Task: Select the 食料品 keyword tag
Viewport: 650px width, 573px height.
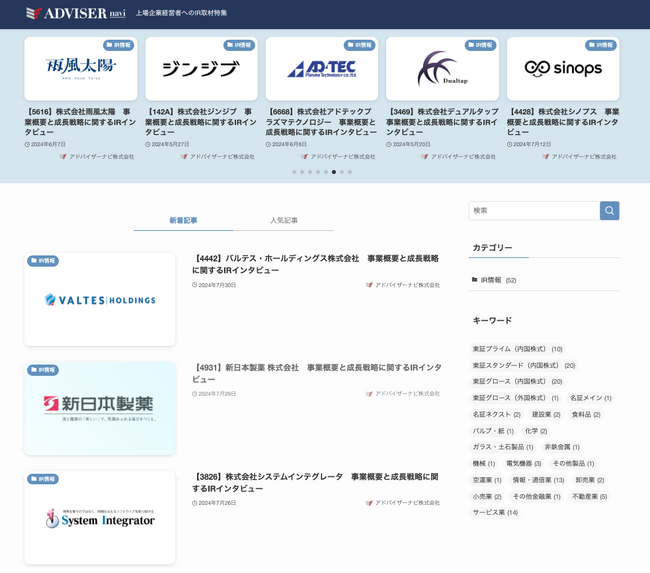Action: pos(586,415)
